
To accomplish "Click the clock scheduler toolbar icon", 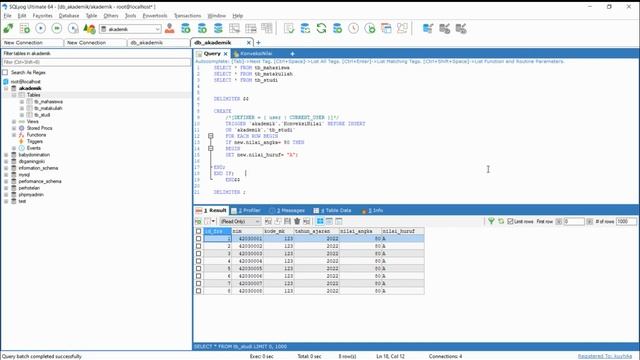I will [353, 28].
